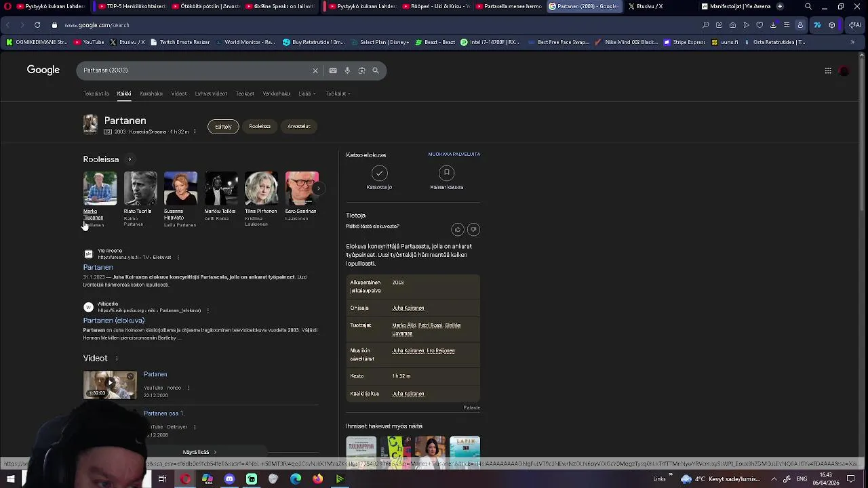Open options for Yle Areena result
This screenshot has height=488, width=868.
pos(178,258)
